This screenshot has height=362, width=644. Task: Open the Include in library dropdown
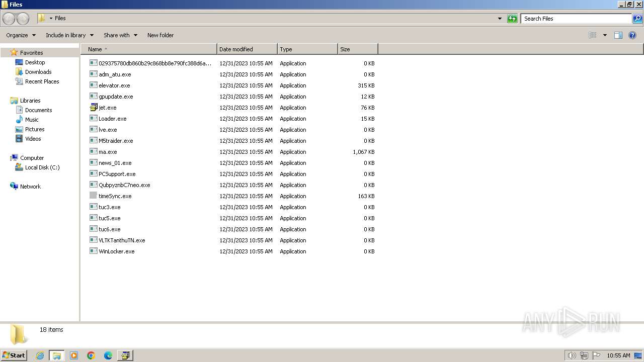point(69,35)
